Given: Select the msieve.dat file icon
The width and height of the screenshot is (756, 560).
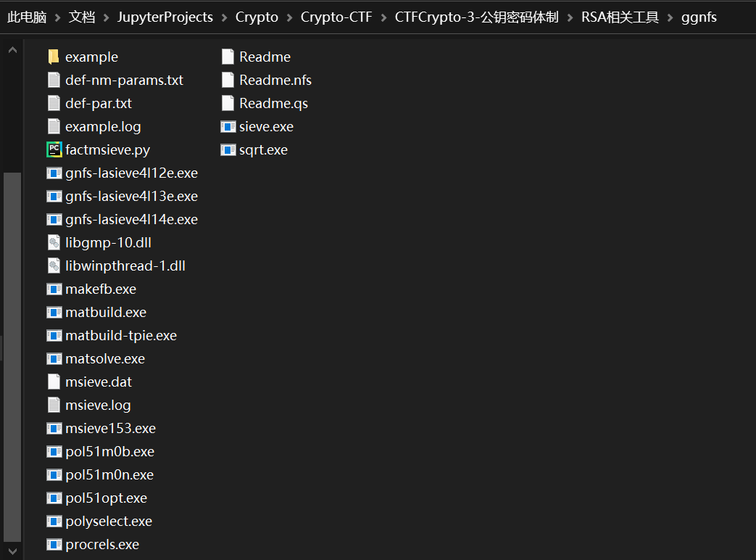Looking at the screenshot, I should tap(54, 382).
